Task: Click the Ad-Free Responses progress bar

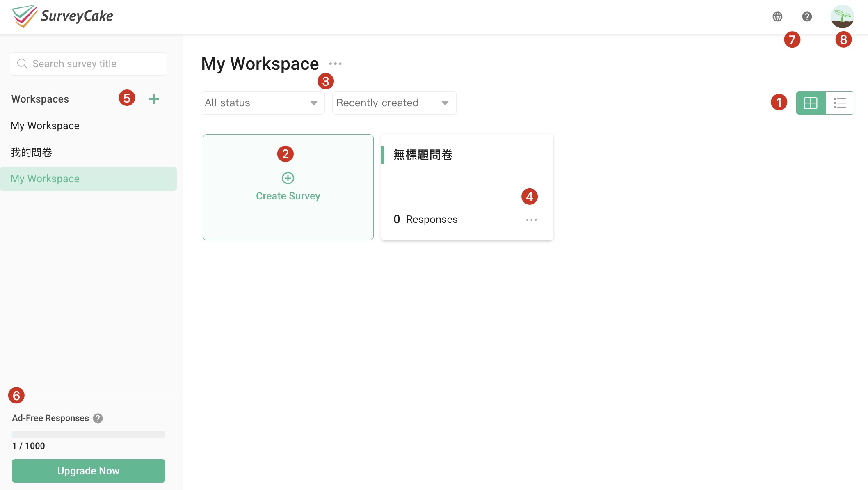Action: pos(88,434)
